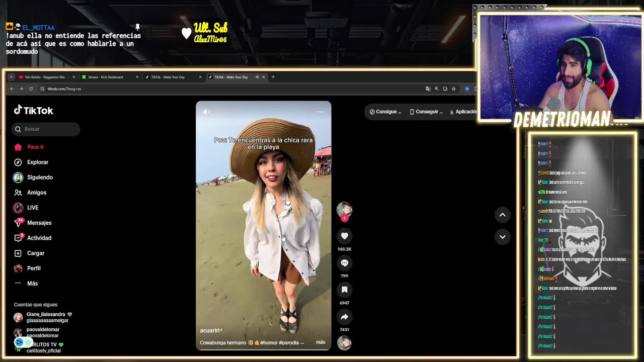Go to Perfil page
The image size is (644, 362).
tap(28, 268)
